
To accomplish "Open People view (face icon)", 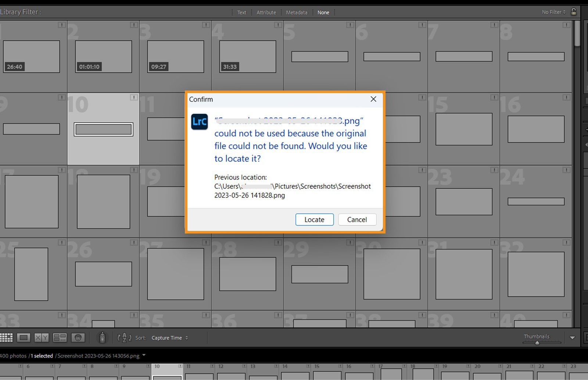I will pos(78,338).
